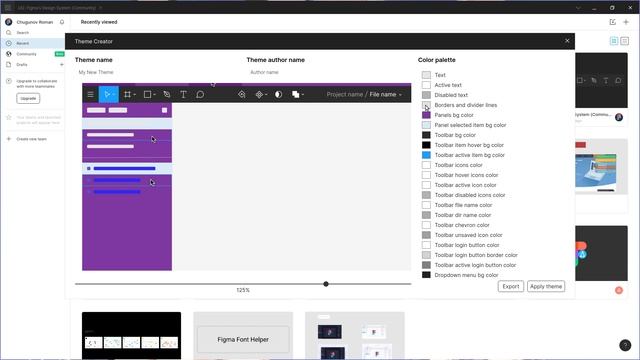The height and width of the screenshot is (360, 640).
Task: Pick the Panels bg color swatch
Action: click(426, 115)
